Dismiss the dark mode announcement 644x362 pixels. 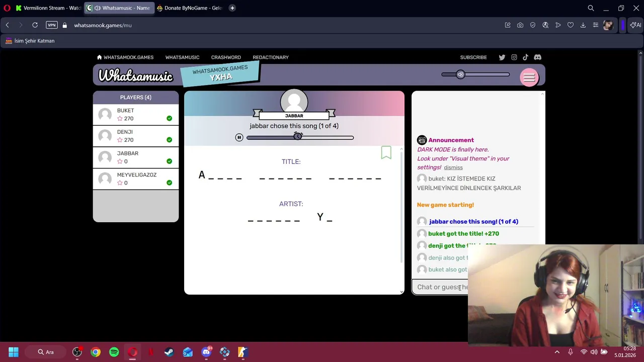click(453, 167)
